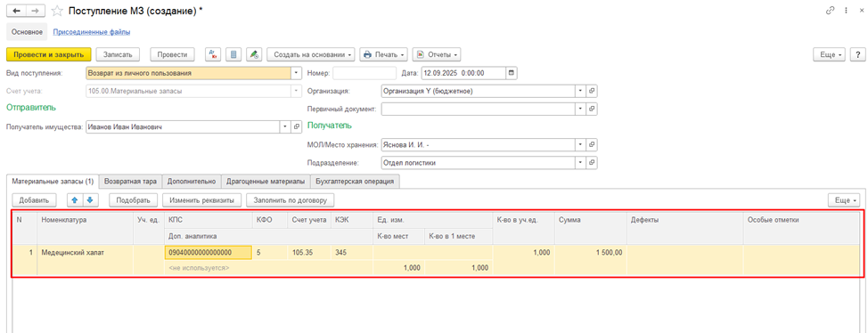Click the Дт/Кт postings icon
Viewport: 868px width, 333px height.
(x=213, y=54)
